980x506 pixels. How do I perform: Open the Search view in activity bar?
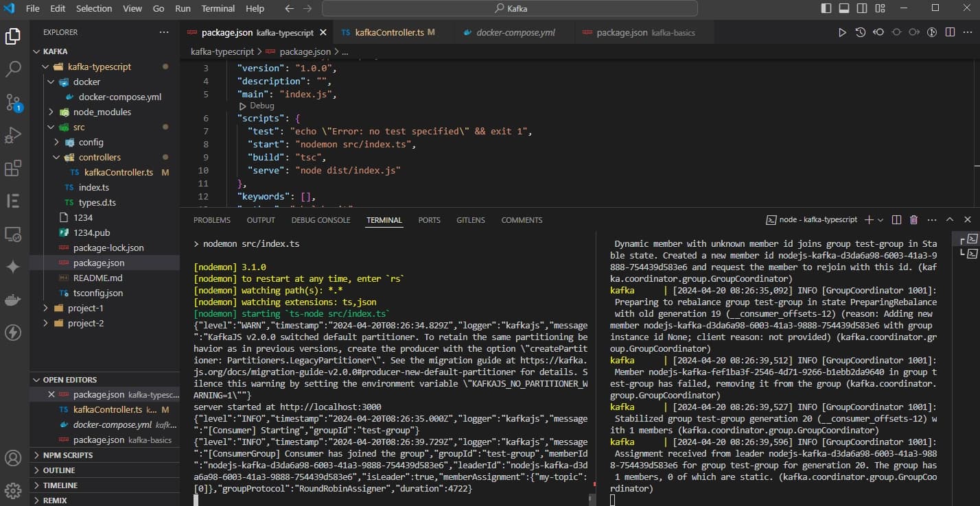13,69
